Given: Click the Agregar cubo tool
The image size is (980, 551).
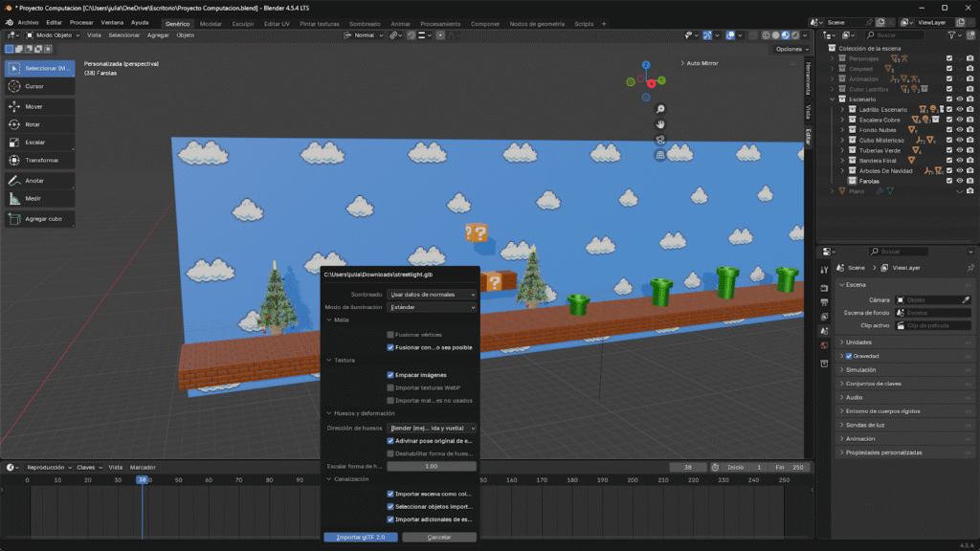Looking at the screenshot, I should 38,219.
